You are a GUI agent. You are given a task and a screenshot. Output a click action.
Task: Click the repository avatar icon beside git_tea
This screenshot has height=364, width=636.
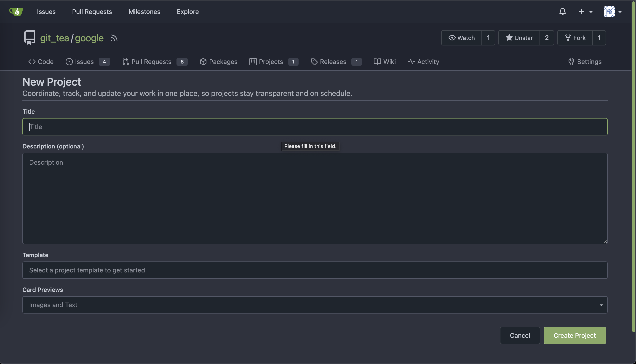pyautogui.click(x=29, y=37)
